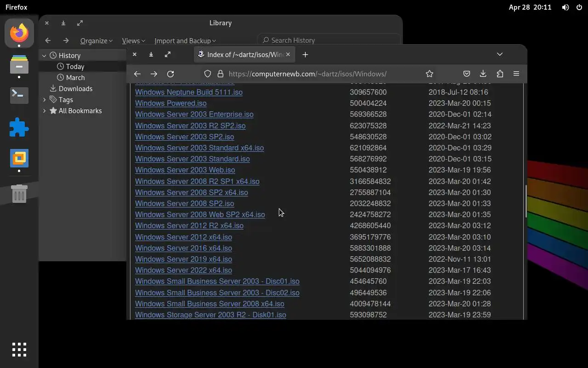Open Windows Server 2008 R2 SP1 x64.iso

[197, 181]
